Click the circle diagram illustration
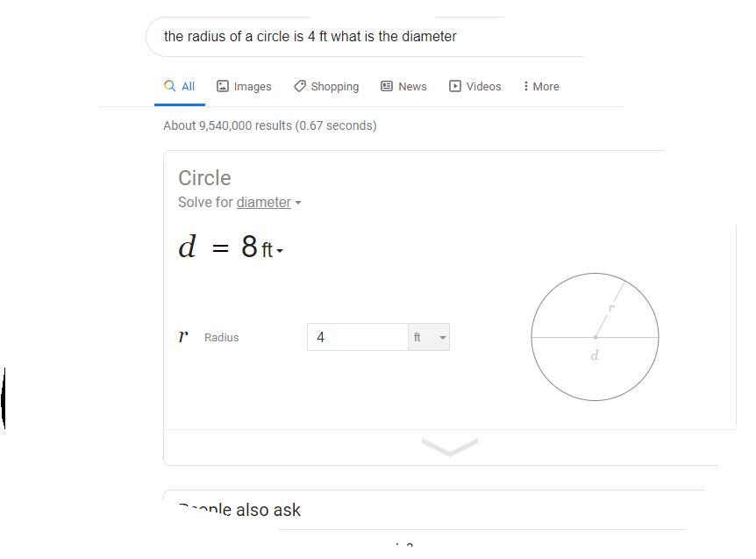The image size is (756, 559). point(595,337)
